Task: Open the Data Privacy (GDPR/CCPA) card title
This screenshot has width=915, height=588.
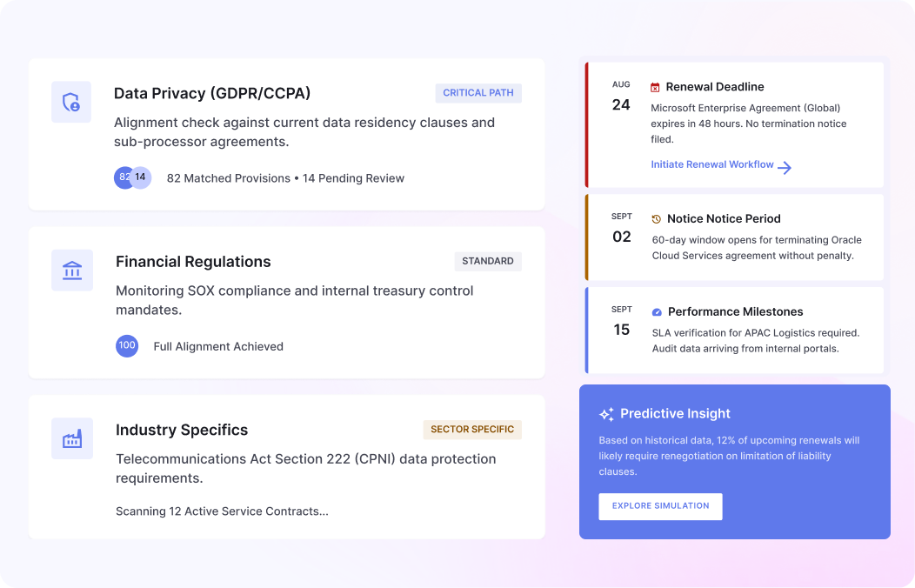Action: (x=212, y=93)
